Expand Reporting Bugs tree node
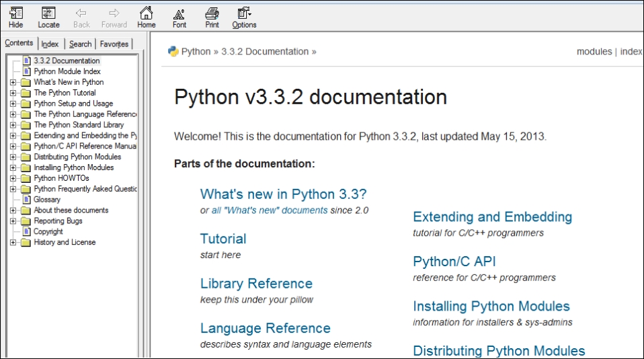Viewport: 644px width, 359px height. click(13, 221)
